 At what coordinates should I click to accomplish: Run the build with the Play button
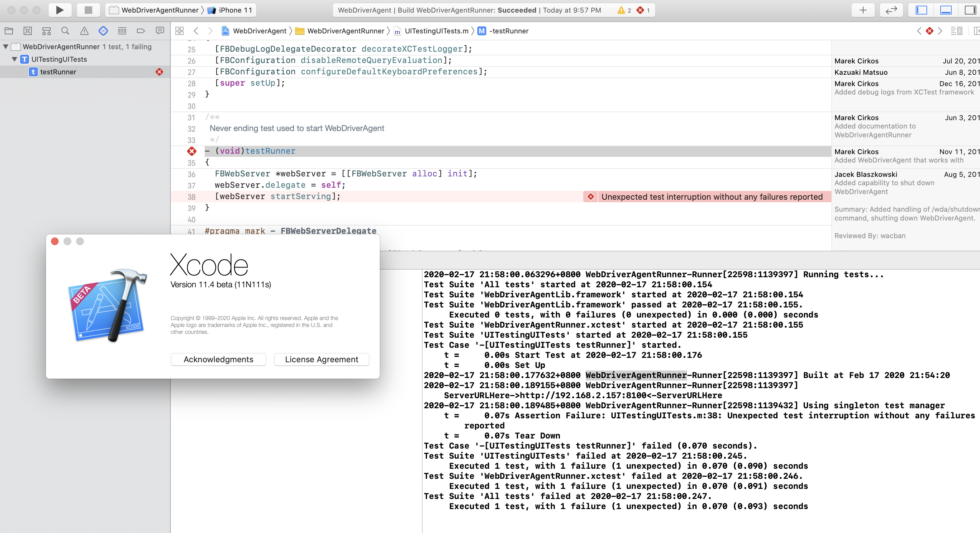pyautogui.click(x=60, y=10)
